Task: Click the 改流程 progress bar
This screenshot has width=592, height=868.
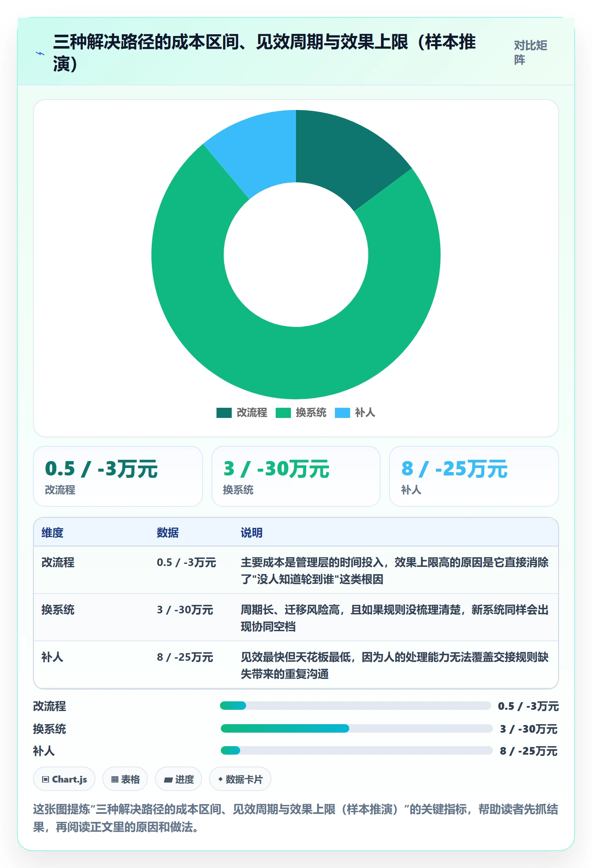Action: [355, 706]
